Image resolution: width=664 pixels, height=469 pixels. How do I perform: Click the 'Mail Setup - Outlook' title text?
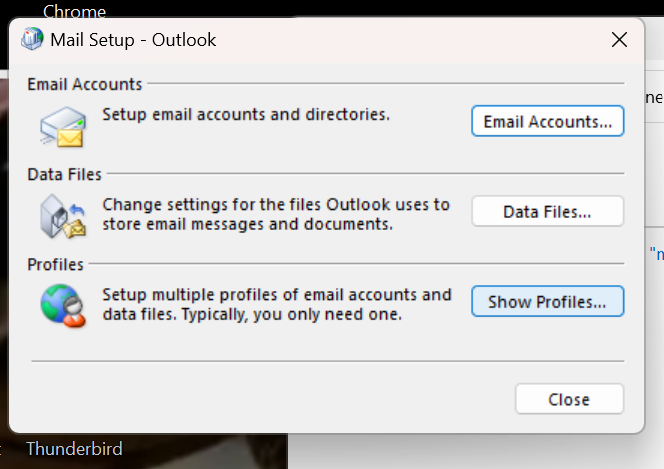point(134,41)
